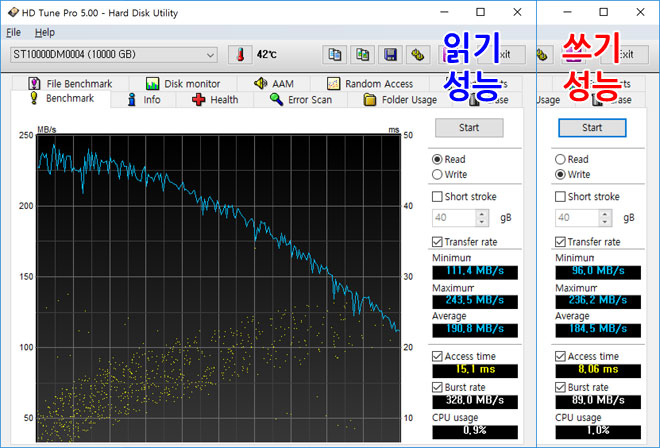Click the access time value 8.06 ms
660x448 pixels.
tap(598, 370)
